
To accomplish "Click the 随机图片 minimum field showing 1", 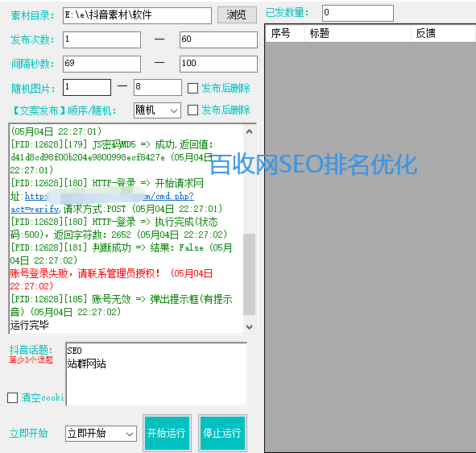I will tap(87, 88).
